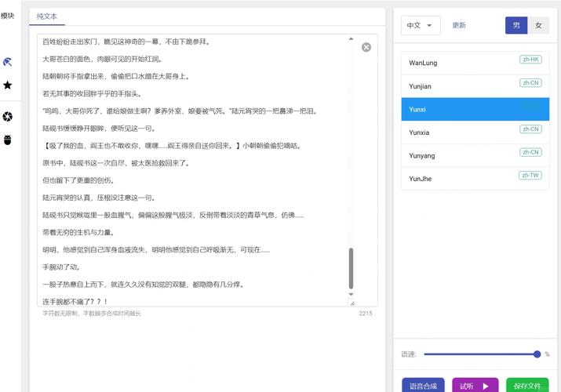Viewport: 561px width, 392px height.
Task: Click the text area vertical scrollbar thumb
Action: click(x=351, y=268)
